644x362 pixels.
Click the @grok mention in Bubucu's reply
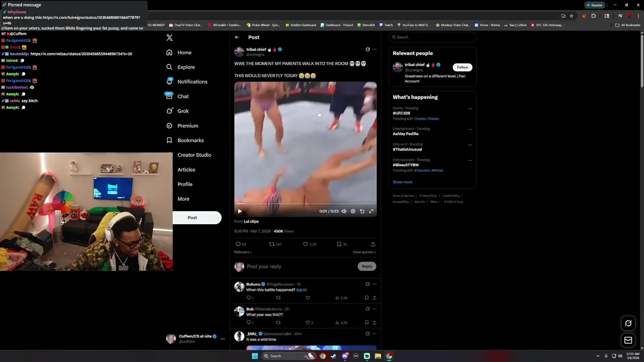pyautogui.click(x=301, y=290)
